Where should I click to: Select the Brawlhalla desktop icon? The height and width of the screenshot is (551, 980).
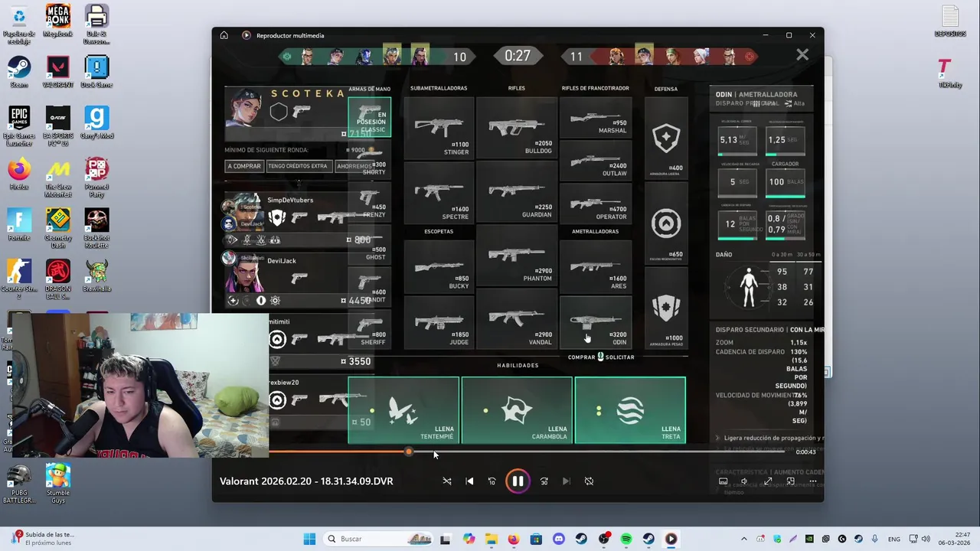click(96, 276)
